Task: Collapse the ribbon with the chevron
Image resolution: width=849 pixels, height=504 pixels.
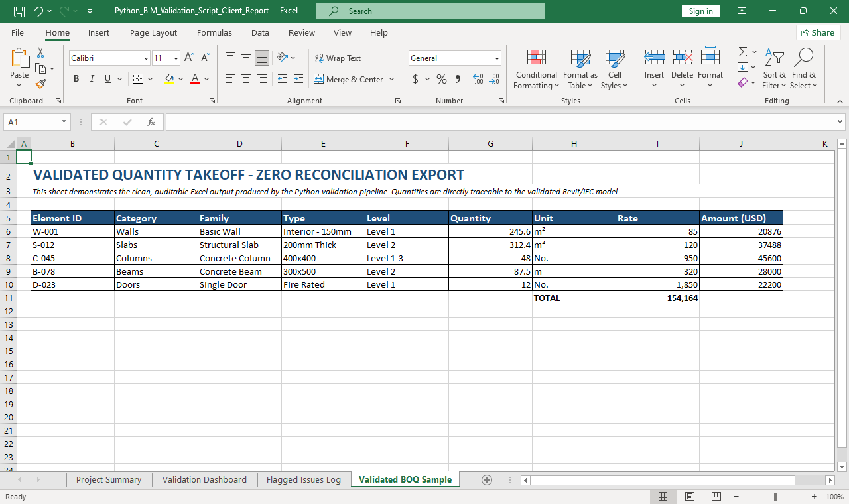Action: point(840,101)
